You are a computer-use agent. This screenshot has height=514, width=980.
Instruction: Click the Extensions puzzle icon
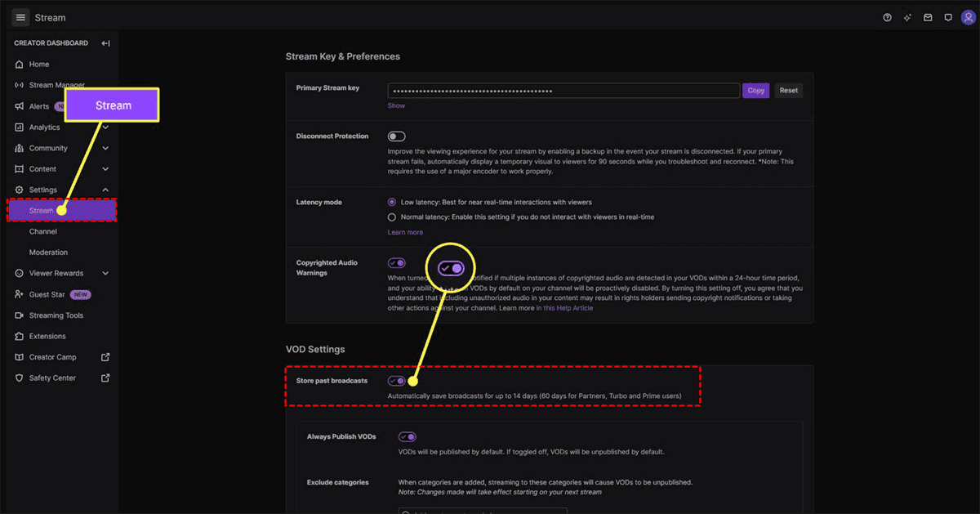point(20,336)
